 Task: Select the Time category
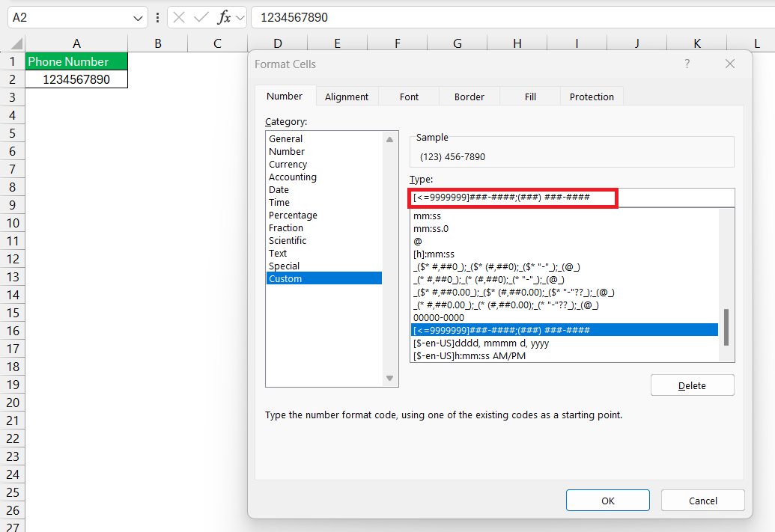pyautogui.click(x=323, y=203)
